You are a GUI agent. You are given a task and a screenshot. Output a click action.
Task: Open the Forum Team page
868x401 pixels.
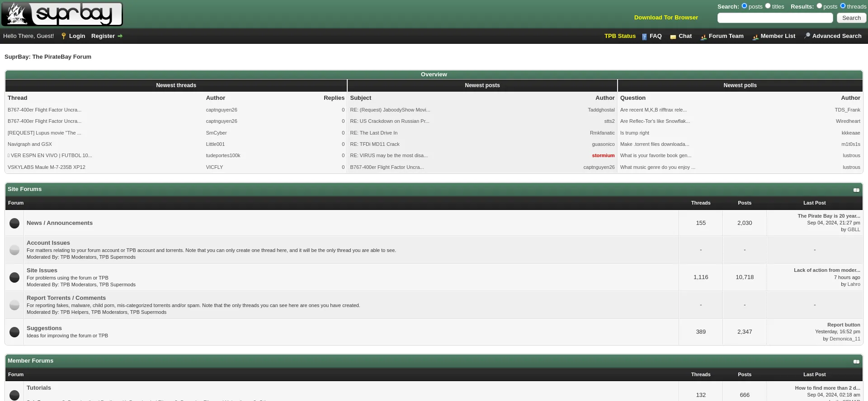point(726,36)
